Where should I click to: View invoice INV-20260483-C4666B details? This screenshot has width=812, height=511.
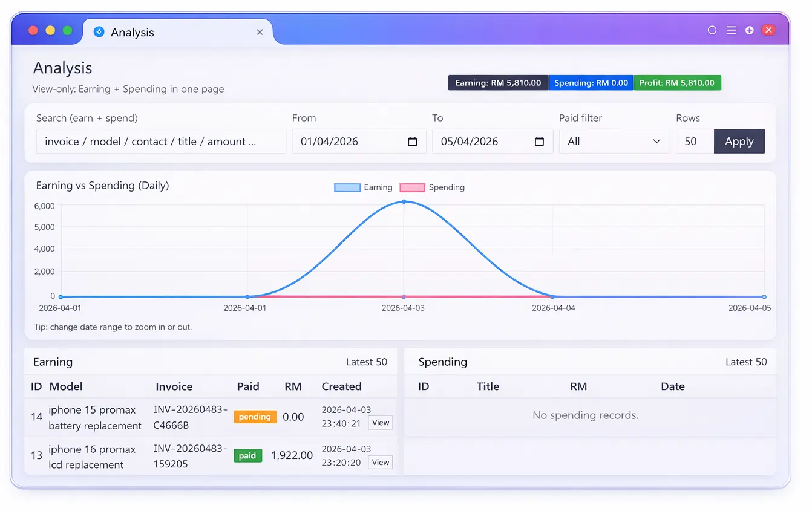[380, 423]
